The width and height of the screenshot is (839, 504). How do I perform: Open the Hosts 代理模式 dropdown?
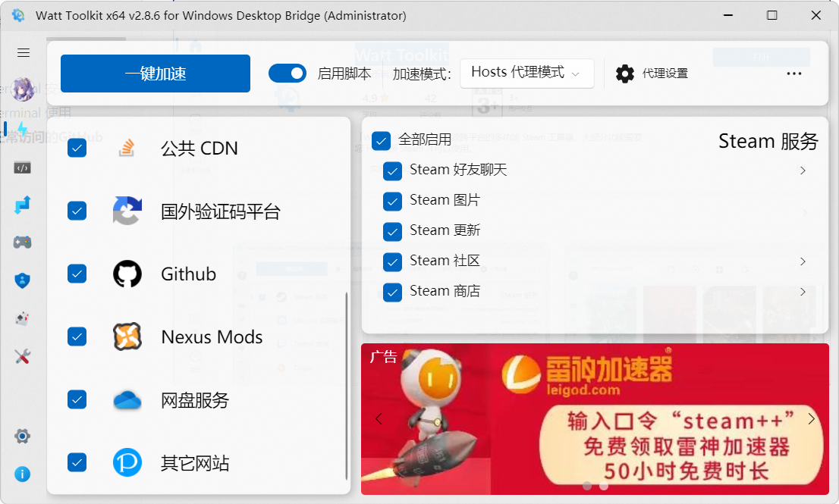pos(527,74)
